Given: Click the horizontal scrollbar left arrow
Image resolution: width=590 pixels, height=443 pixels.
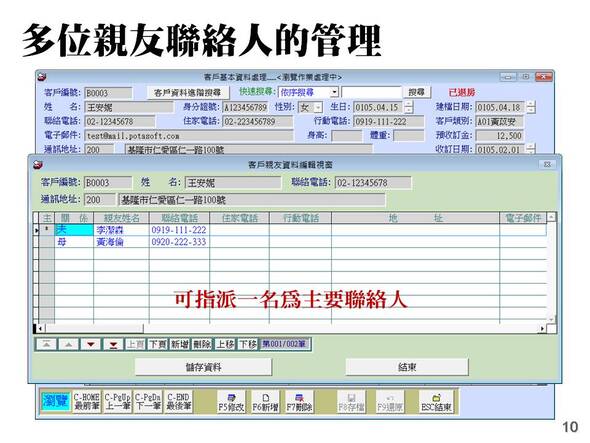Looking at the screenshot, I should click(40, 329).
